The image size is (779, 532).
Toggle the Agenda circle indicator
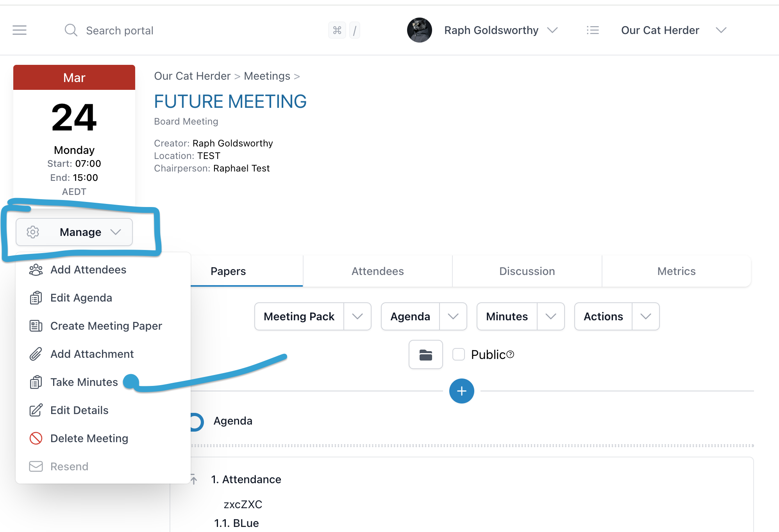197,421
